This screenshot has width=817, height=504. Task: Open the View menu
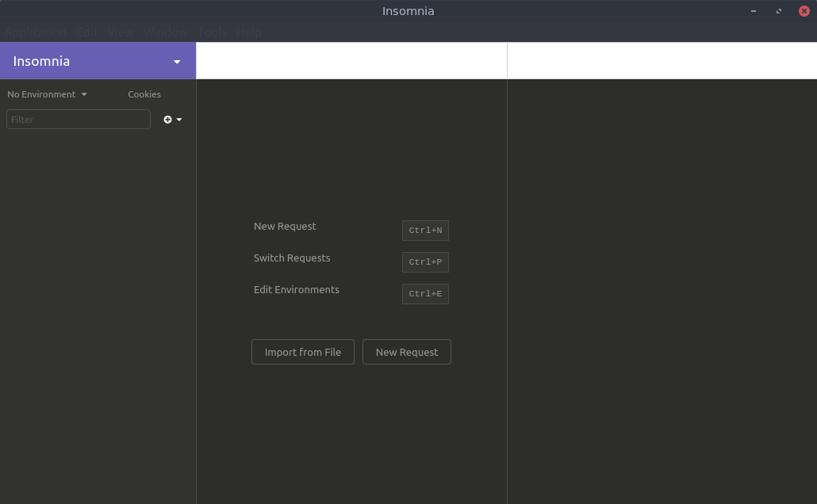coord(121,32)
